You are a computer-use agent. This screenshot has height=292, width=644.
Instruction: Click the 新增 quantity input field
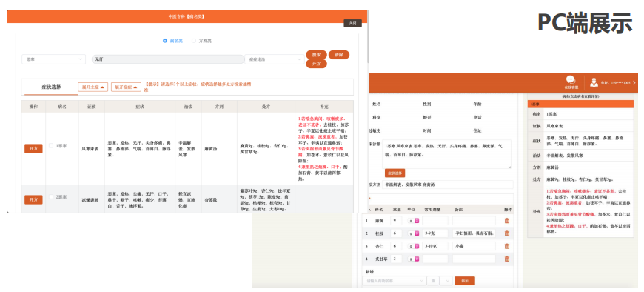click(432, 280)
